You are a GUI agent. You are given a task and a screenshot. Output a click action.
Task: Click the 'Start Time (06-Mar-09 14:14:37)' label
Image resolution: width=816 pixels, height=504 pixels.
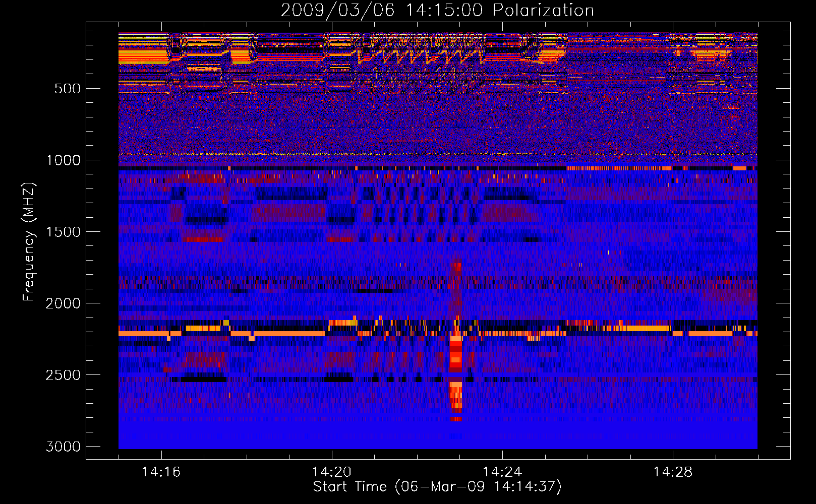[437, 487]
